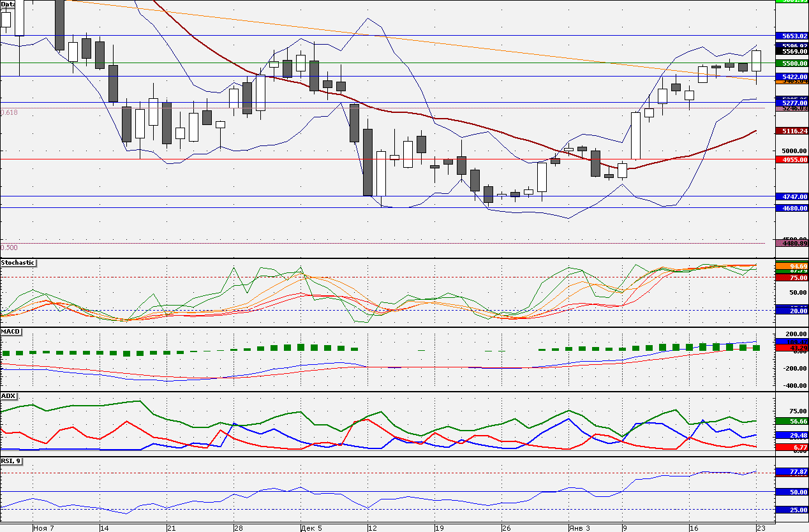Screen dimensions: 809x532
Task: Click the 5000.00 axis price label
Action: tap(795, 152)
